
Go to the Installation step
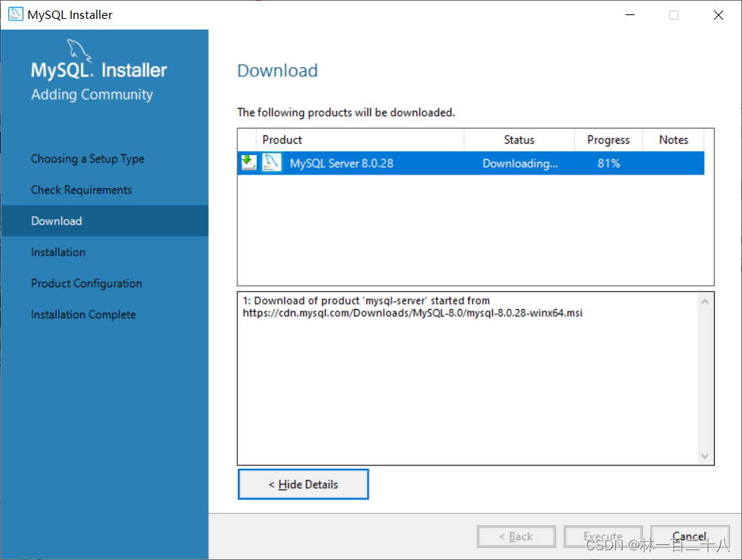(x=58, y=252)
